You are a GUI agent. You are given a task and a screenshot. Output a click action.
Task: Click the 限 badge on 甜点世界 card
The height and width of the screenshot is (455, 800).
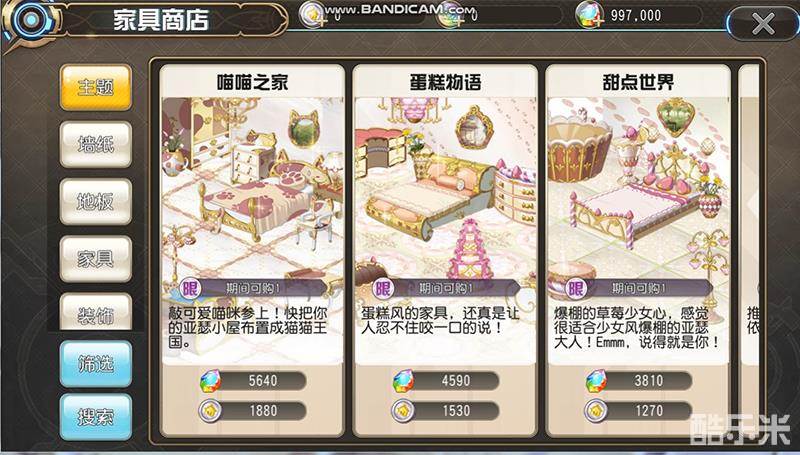[x=576, y=289]
